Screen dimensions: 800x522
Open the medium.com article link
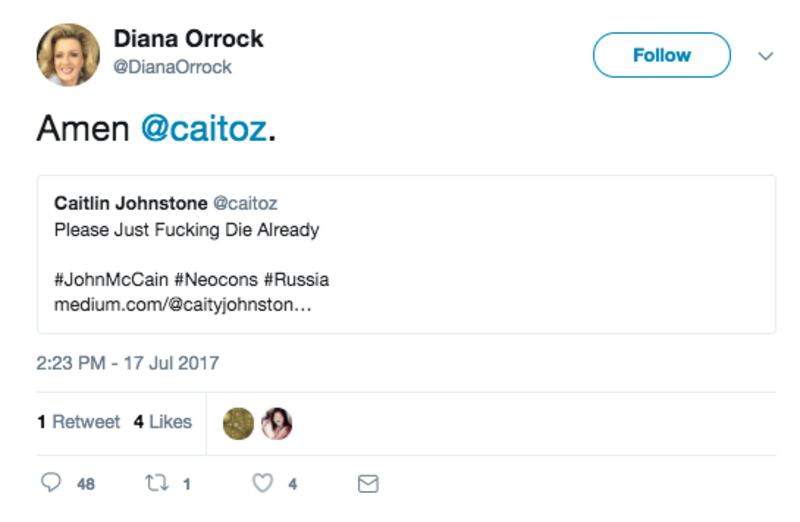click(182, 304)
